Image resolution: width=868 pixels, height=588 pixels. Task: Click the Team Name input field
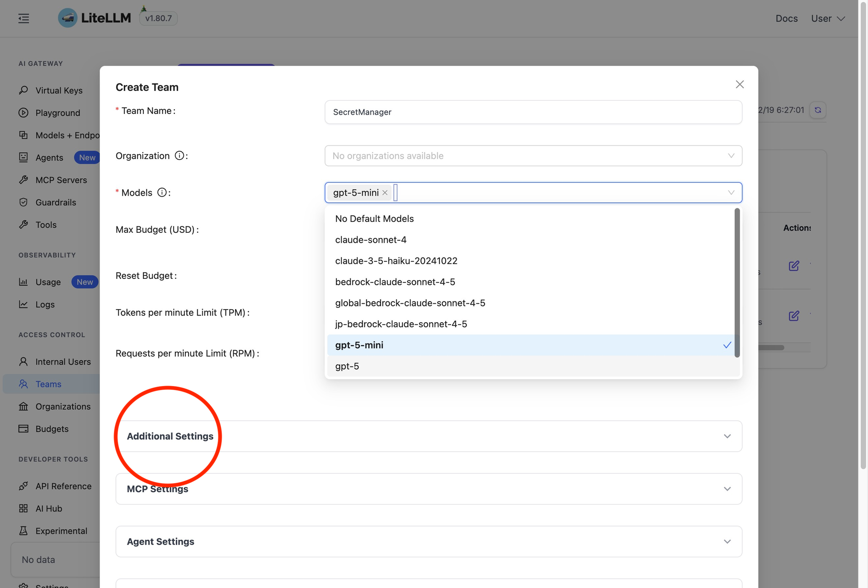(533, 112)
